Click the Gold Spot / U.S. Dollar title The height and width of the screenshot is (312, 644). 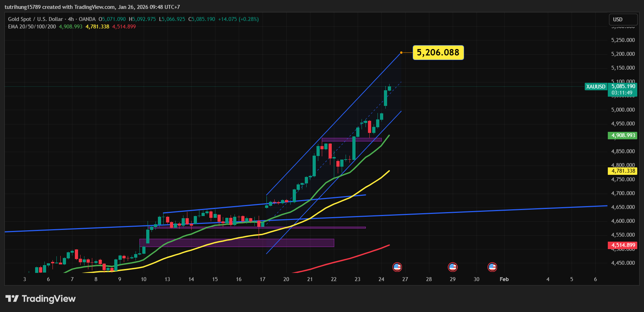pyautogui.click(x=35, y=19)
